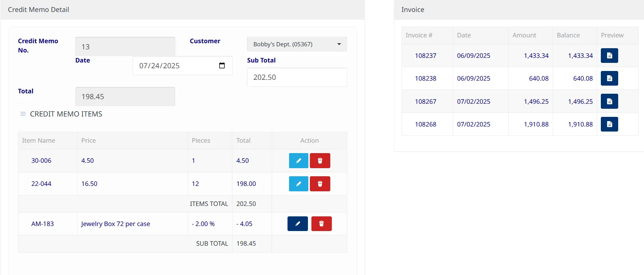The width and height of the screenshot is (644, 275).
Task: Open invoice number 108268 link
Action: point(425,124)
